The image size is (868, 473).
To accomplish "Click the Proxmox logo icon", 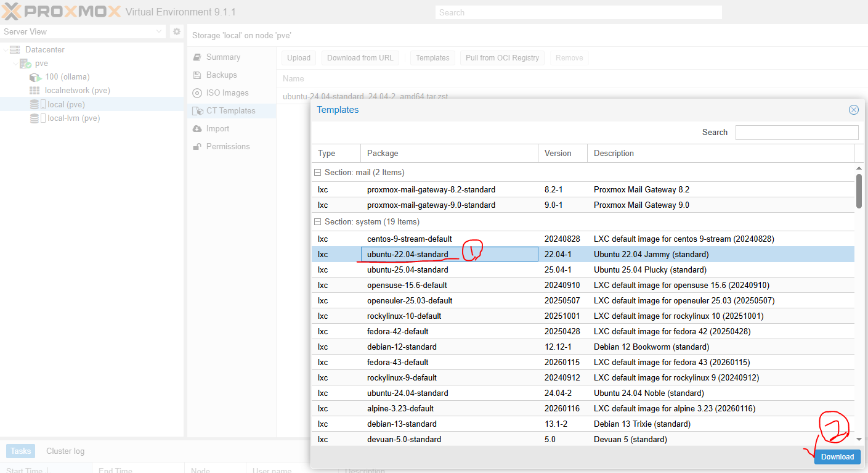I will tap(12, 12).
